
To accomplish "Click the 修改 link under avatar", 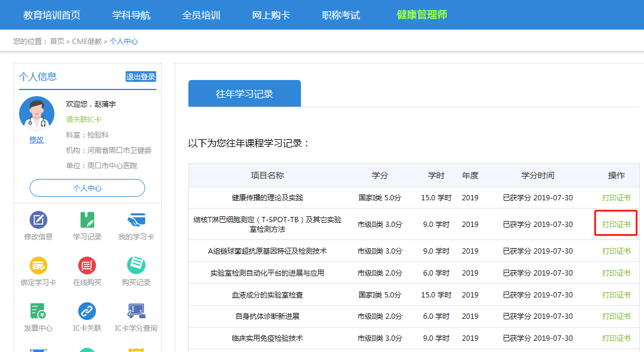I will [x=37, y=140].
